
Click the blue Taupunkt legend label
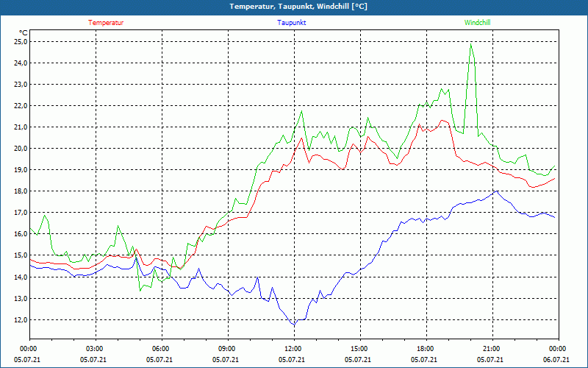coord(291,23)
